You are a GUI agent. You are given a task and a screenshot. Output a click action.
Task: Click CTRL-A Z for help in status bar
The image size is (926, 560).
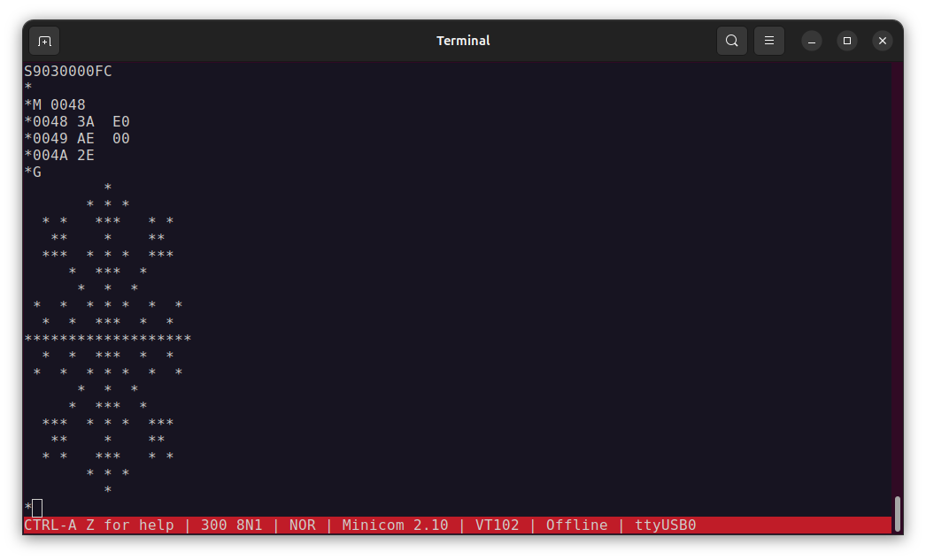pyautogui.click(x=99, y=525)
